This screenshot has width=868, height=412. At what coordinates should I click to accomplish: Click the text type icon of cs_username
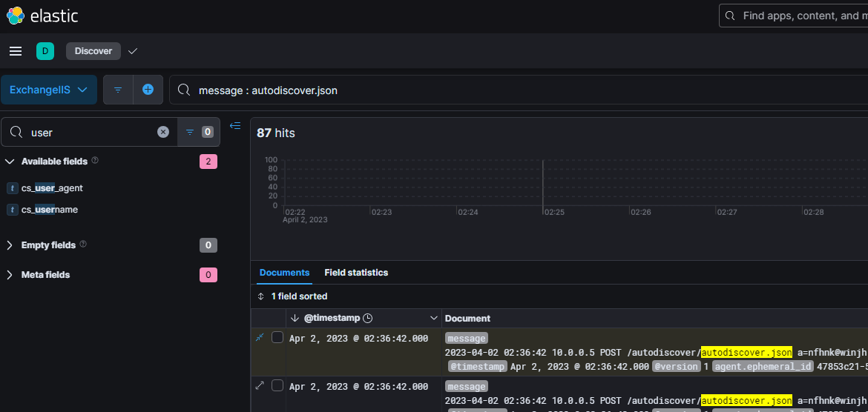point(12,210)
